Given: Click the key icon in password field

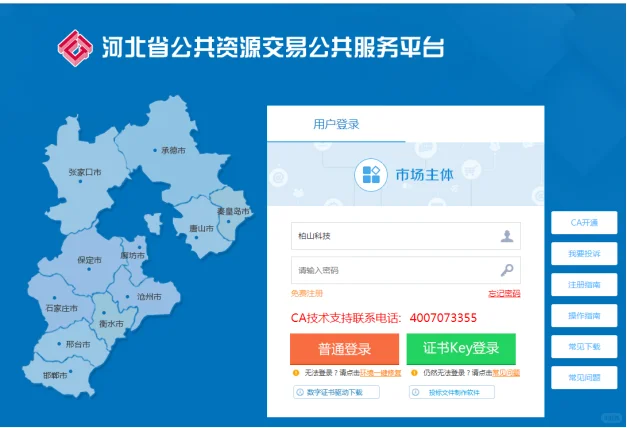Looking at the screenshot, I should click(x=507, y=270).
